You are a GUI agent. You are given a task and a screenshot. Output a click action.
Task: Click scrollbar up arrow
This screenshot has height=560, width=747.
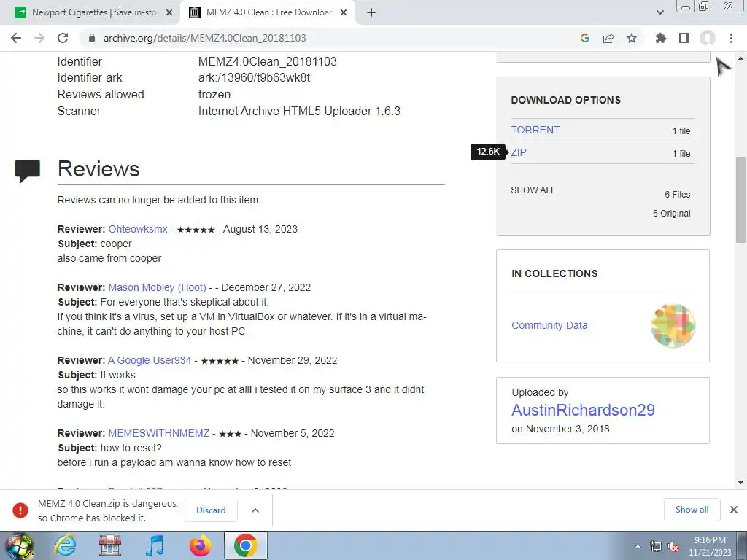740,58
